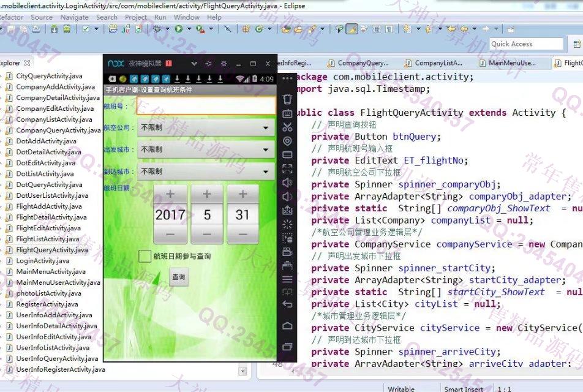The height and width of the screenshot is (392, 583).
Task: Click Nox sidebar video recorder icon
Action: point(287,252)
